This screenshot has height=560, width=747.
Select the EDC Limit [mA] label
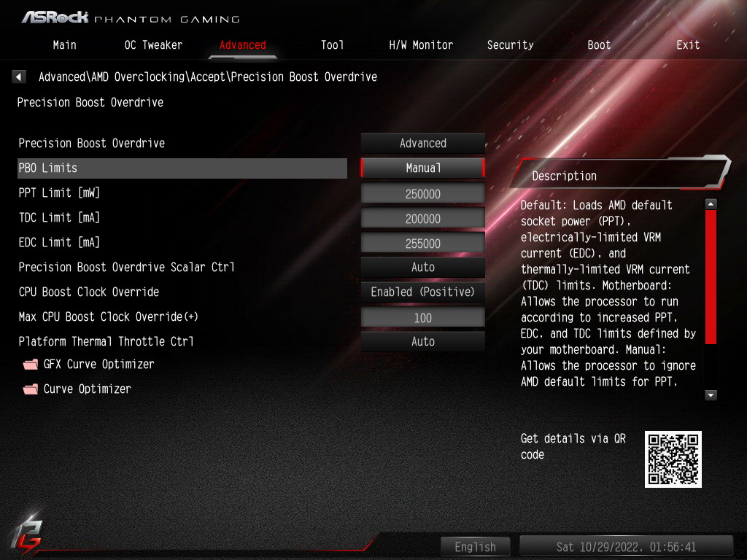[59, 242]
